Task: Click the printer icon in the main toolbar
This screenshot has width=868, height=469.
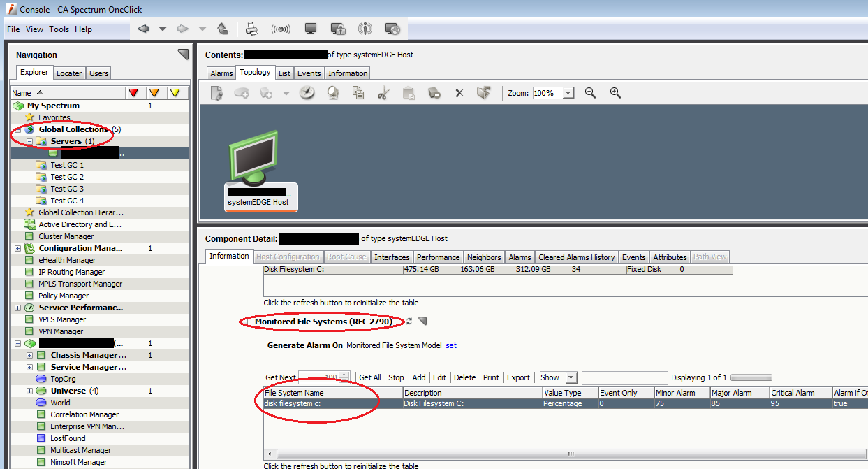Action: click(x=252, y=29)
